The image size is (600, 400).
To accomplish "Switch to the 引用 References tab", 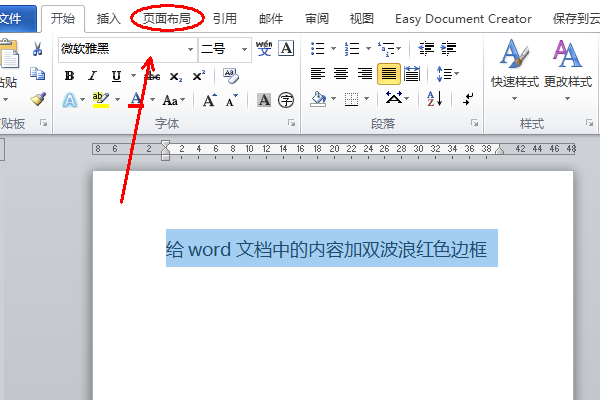I will [x=225, y=18].
